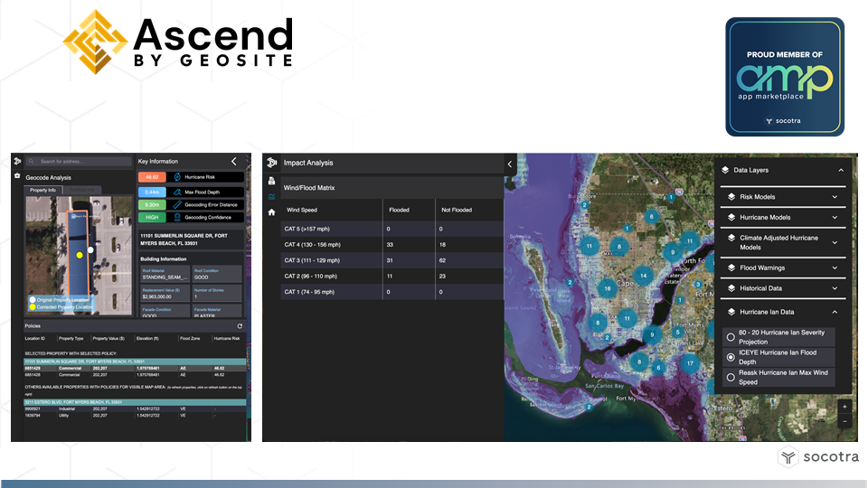Click the Hurricane Risk cyclone icon
This screenshot has width=868, height=488.
coord(177,177)
